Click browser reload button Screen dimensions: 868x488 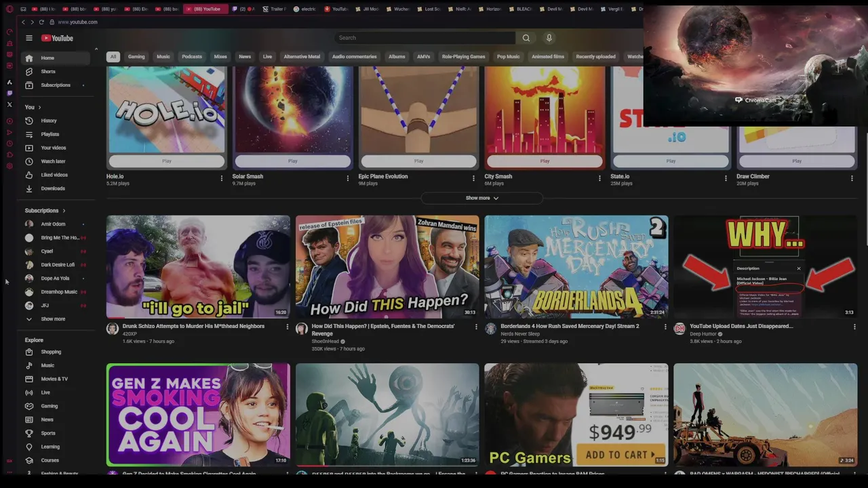[x=42, y=22]
